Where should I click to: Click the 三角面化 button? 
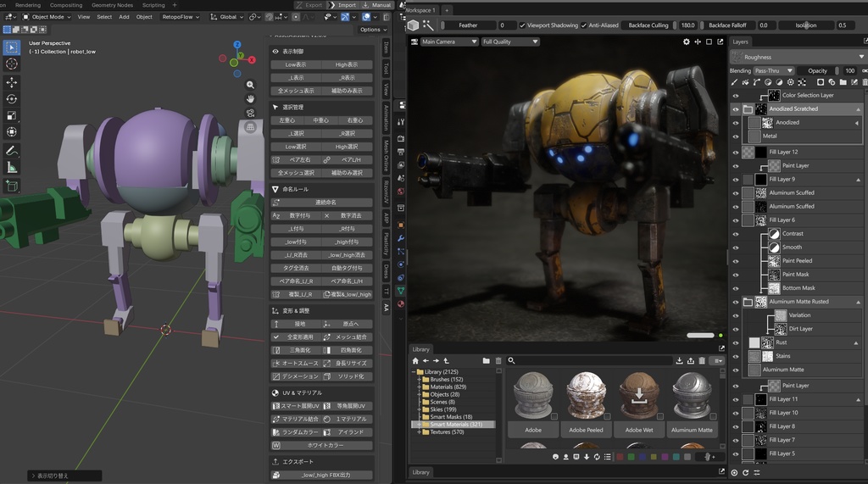(x=296, y=350)
